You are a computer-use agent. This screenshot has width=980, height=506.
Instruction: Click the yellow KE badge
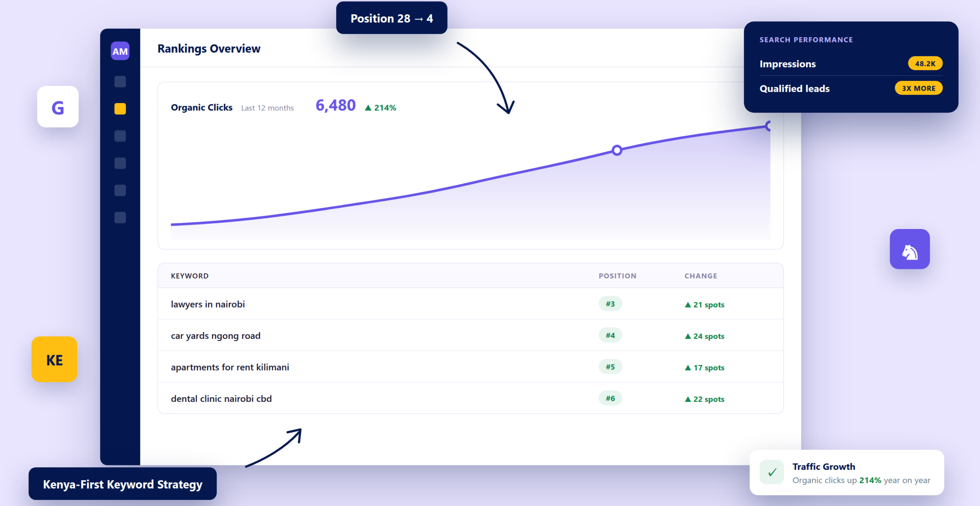[54, 359]
